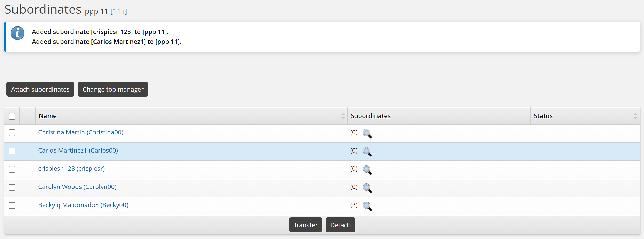This screenshot has height=239, width=644.
Task: Click the Change top manager button
Action: click(113, 89)
